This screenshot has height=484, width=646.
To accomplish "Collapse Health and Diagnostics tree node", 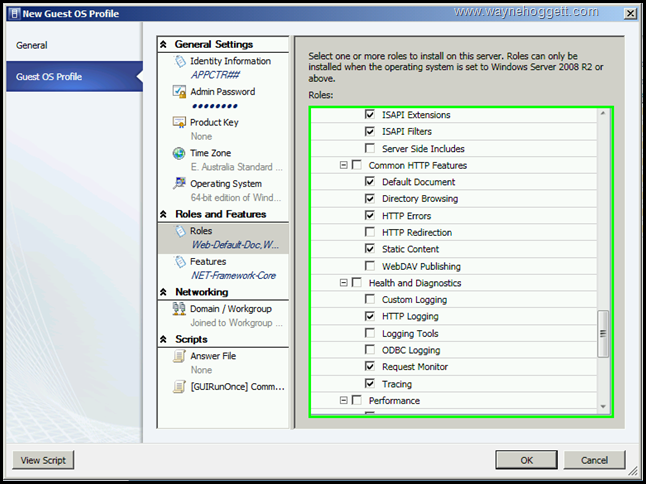I will click(x=344, y=283).
